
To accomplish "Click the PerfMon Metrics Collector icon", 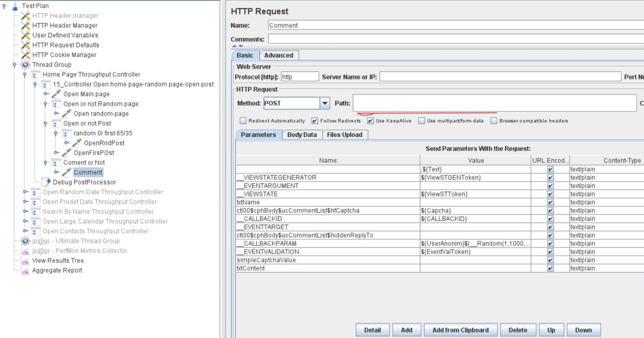I will pos(25,250).
